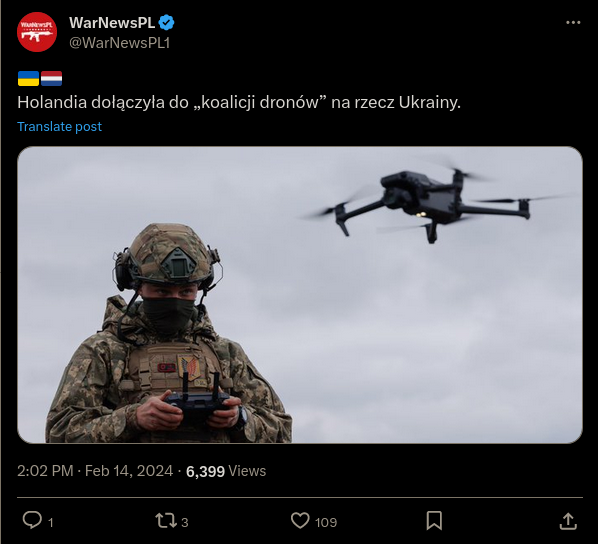Click the Netherlands flag emoji
The width and height of the screenshot is (598, 544).
tap(51, 79)
